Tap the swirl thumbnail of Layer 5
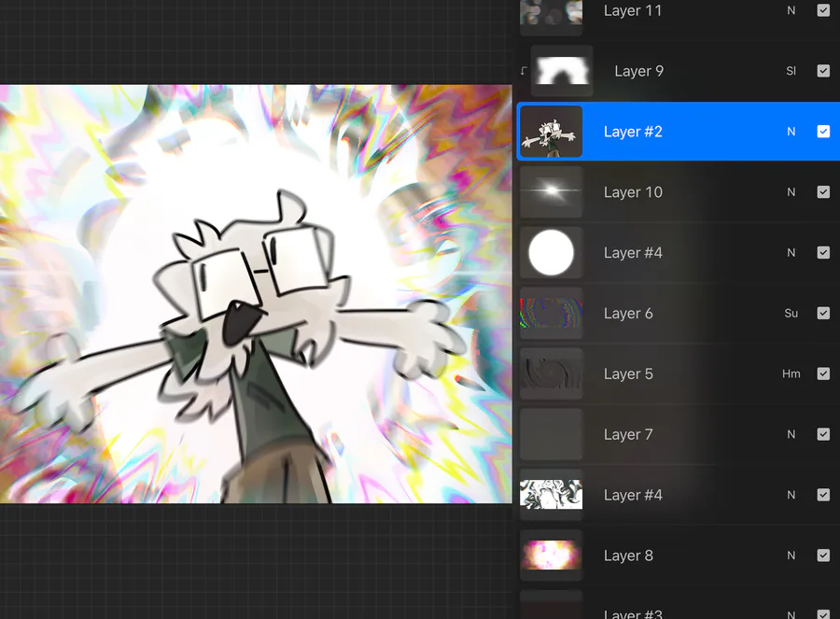The width and height of the screenshot is (840, 619). (x=552, y=373)
